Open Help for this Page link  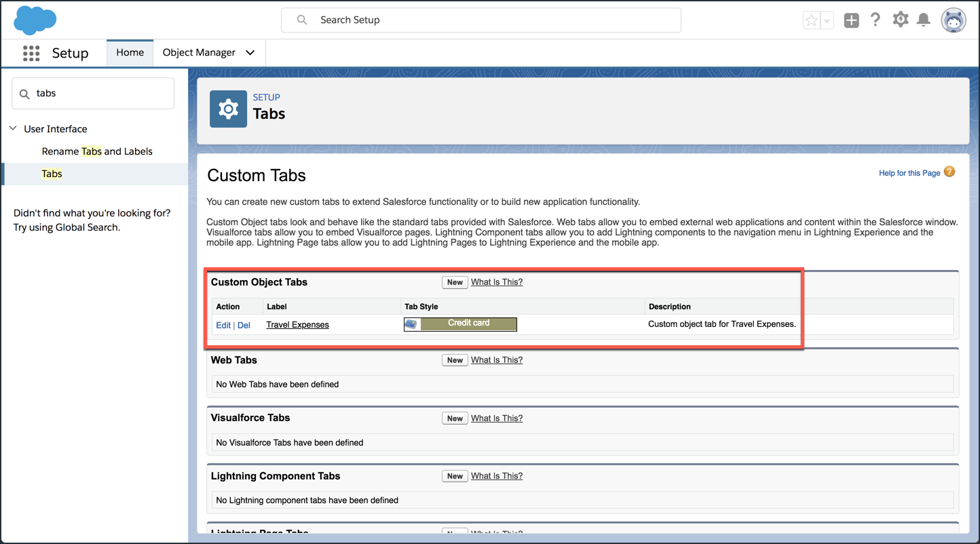pos(909,173)
